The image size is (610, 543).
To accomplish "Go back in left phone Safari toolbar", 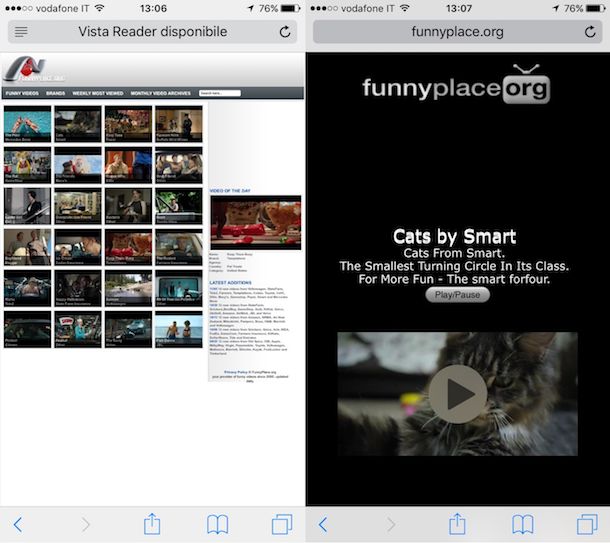I will (x=18, y=525).
